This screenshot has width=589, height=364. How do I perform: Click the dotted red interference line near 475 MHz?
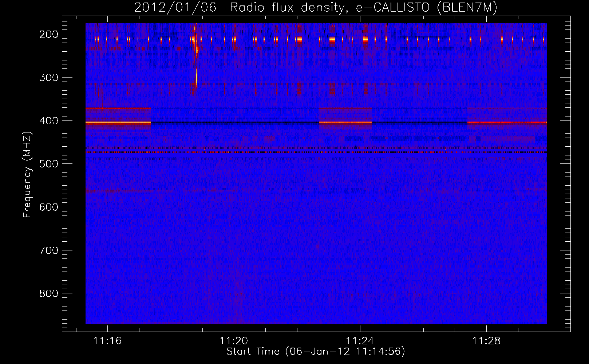point(316,152)
